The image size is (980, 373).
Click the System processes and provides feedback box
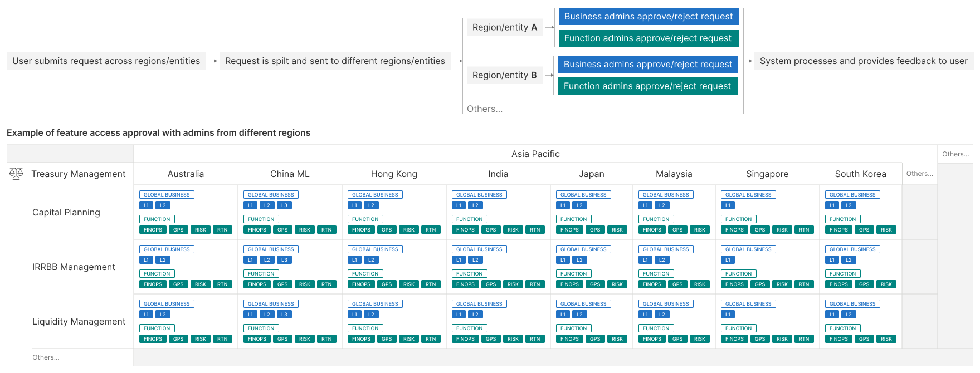pyautogui.click(x=864, y=61)
